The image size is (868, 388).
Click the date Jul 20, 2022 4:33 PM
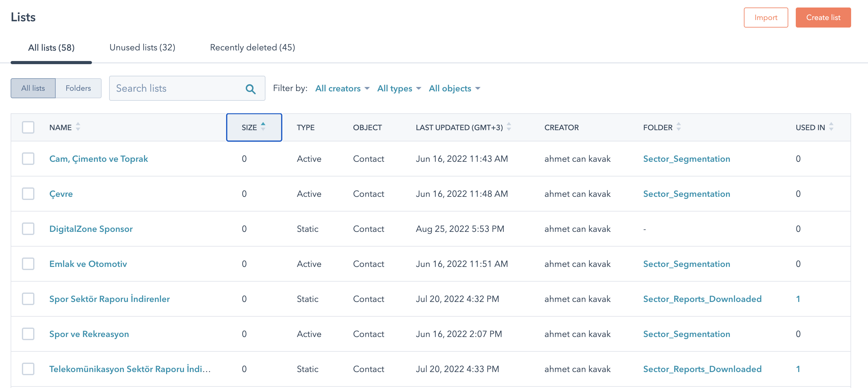click(x=457, y=369)
